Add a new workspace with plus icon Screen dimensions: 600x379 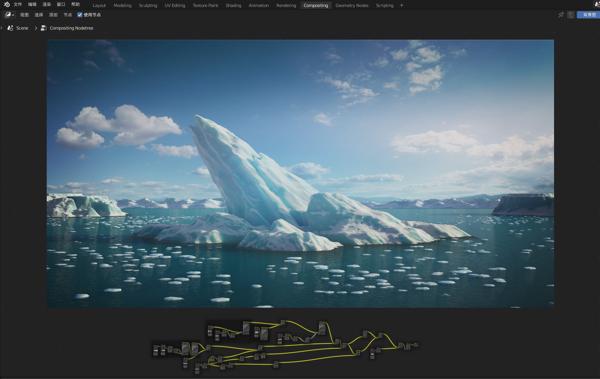(x=401, y=5)
